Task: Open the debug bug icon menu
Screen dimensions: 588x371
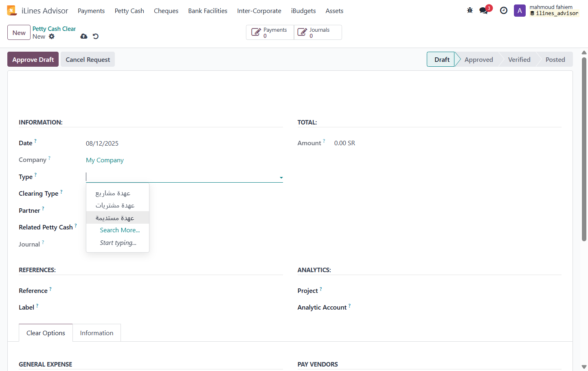Action: pos(470,11)
